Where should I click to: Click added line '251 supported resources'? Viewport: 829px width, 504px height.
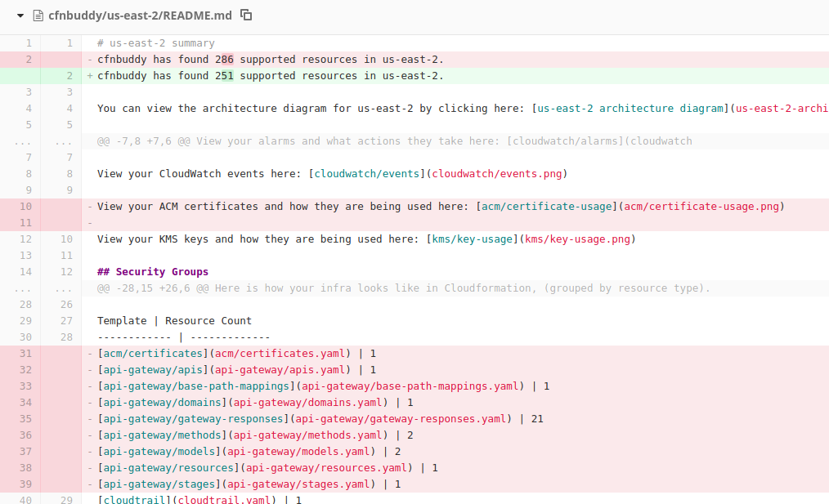(x=271, y=76)
